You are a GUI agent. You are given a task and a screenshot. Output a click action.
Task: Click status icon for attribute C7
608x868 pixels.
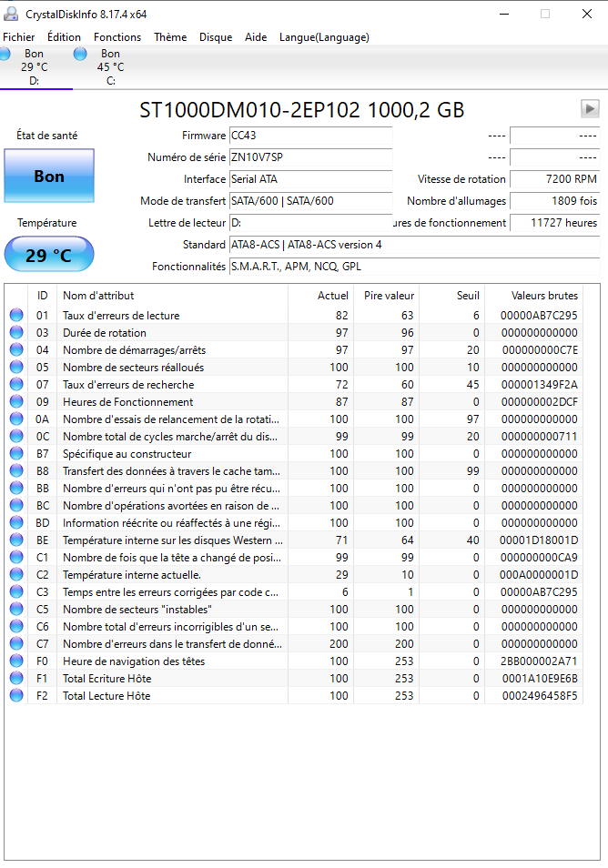pyautogui.click(x=16, y=644)
